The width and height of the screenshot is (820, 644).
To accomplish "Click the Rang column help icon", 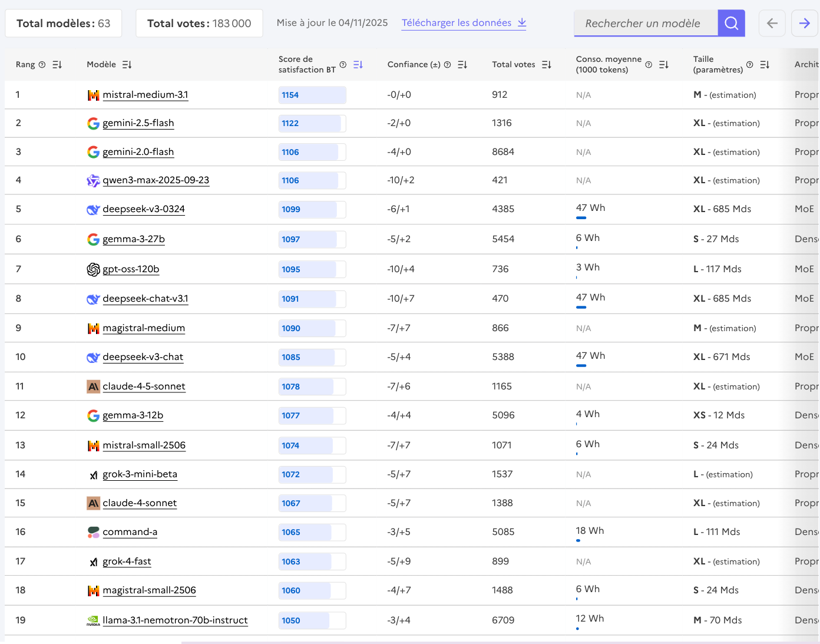I will pyautogui.click(x=42, y=65).
